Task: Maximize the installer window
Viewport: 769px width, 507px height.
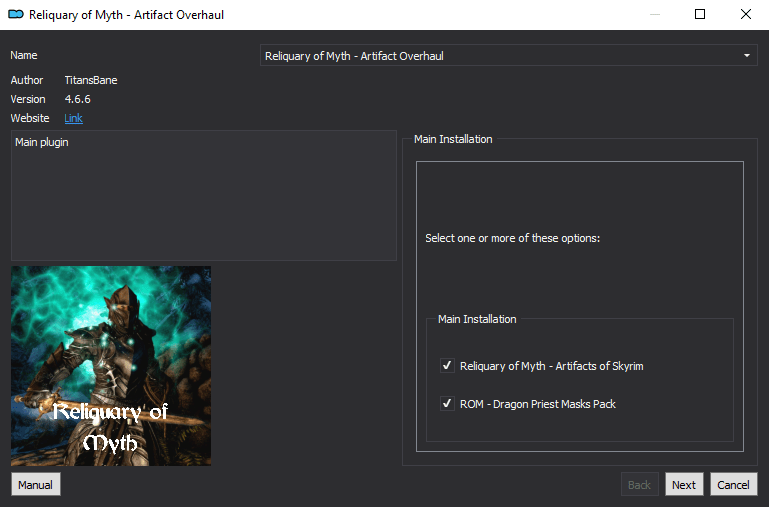Action: pyautogui.click(x=700, y=15)
